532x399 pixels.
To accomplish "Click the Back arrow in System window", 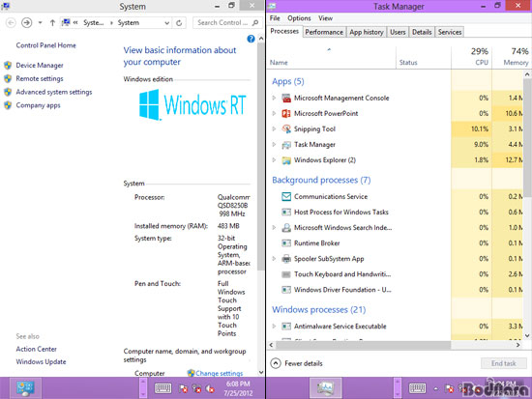I will [x=11, y=23].
